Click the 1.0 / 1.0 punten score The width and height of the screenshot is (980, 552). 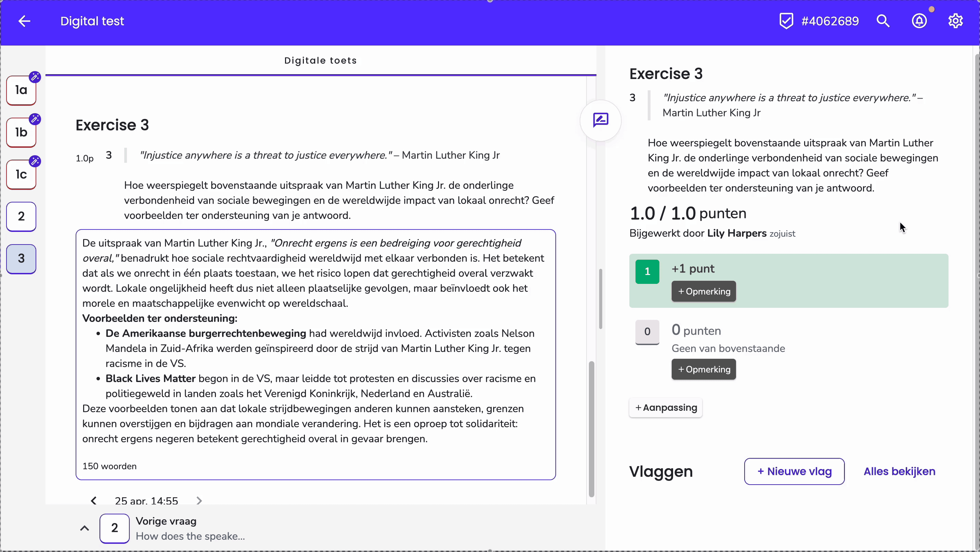click(688, 213)
